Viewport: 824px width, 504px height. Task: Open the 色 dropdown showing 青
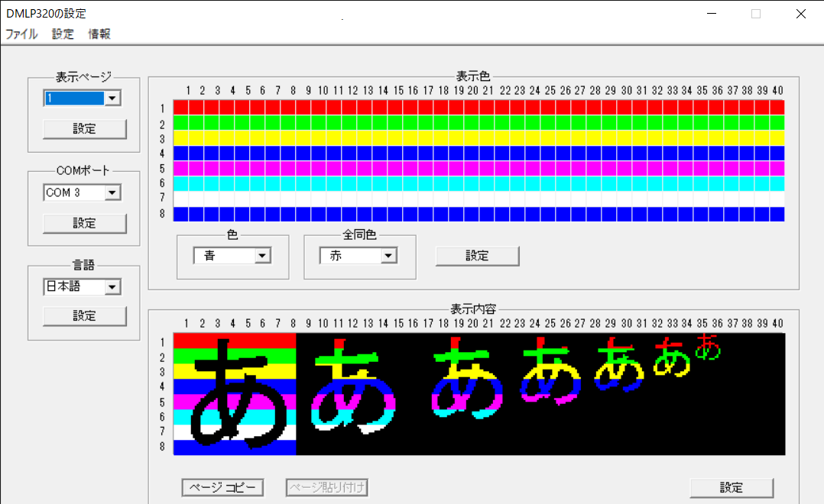[x=262, y=256]
